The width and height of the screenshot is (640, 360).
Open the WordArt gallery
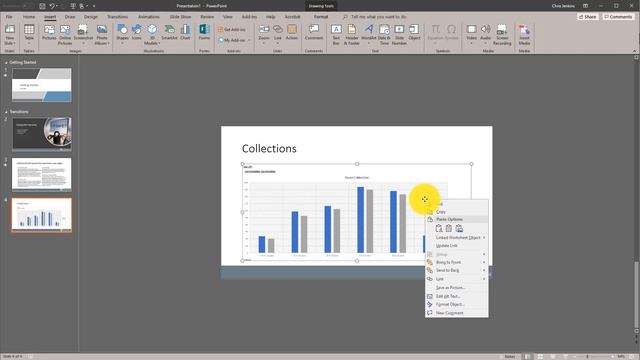pos(369,34)
